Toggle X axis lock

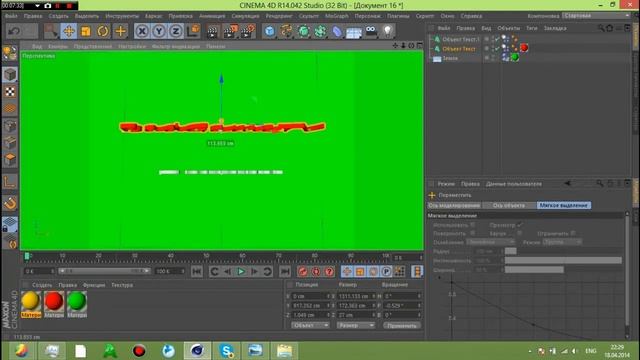pyautogui.click(x=142, y=31)
